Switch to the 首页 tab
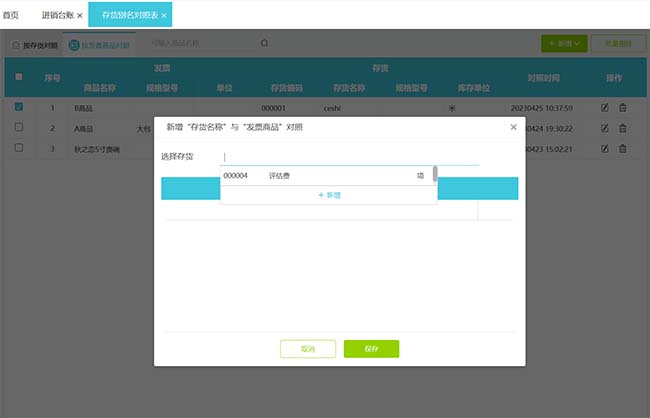Viewport: 650px width, 418px height. [12, 15]
